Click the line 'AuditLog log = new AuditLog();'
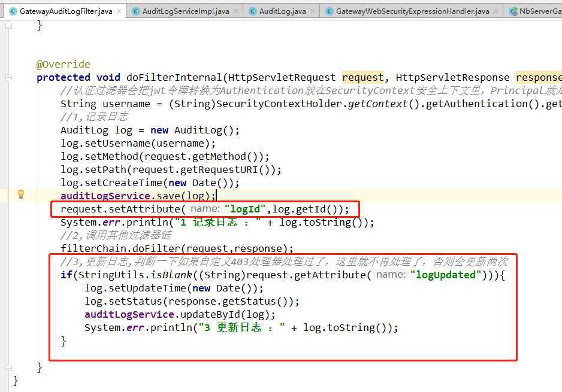 coord(150,130)
